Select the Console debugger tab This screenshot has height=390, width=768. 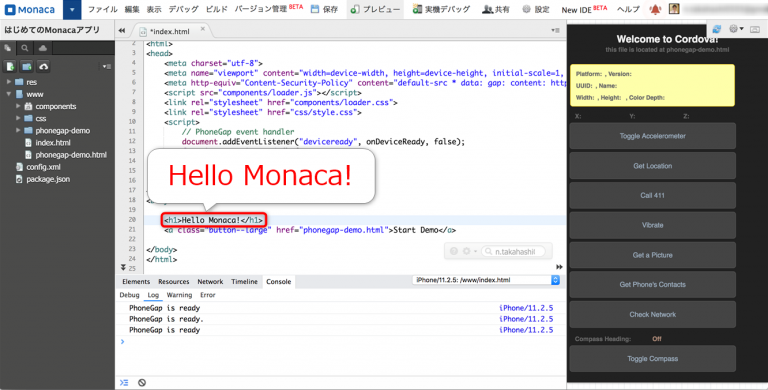point(278,282)
